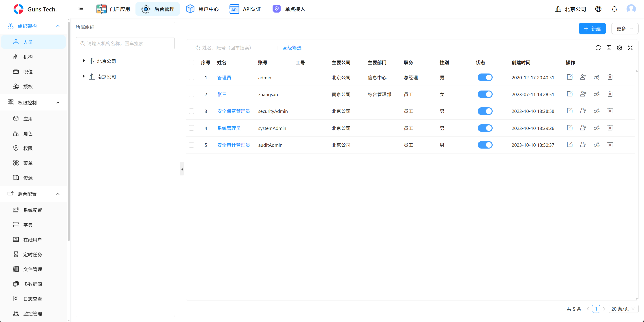Reset password key icon for zhangsan row
This screenshot has width=644, height=322.
tap(597, 94)
